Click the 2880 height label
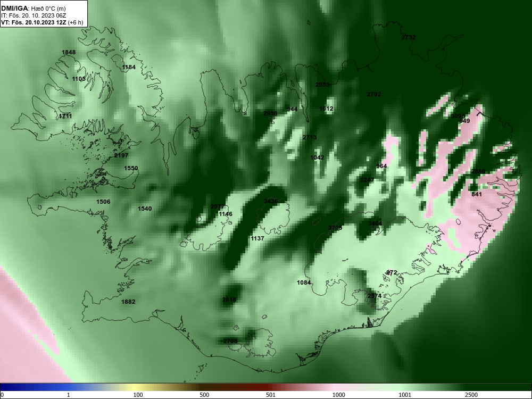This screenshot has height=399, width=532. [478, 171]
